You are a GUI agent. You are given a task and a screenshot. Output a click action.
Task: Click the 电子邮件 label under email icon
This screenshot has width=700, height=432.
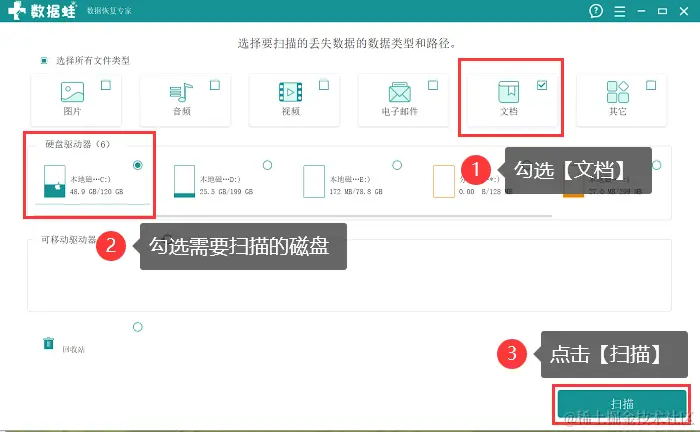(x=400, y=111)
